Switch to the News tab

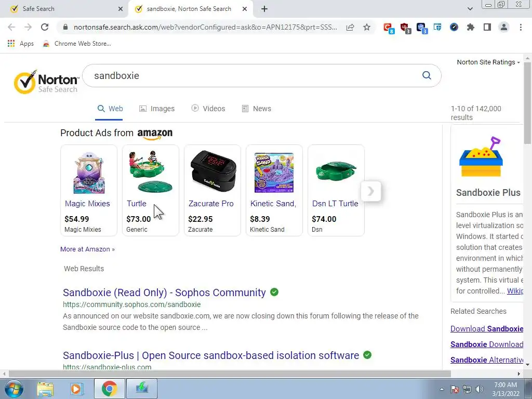[x=256, y=109]
